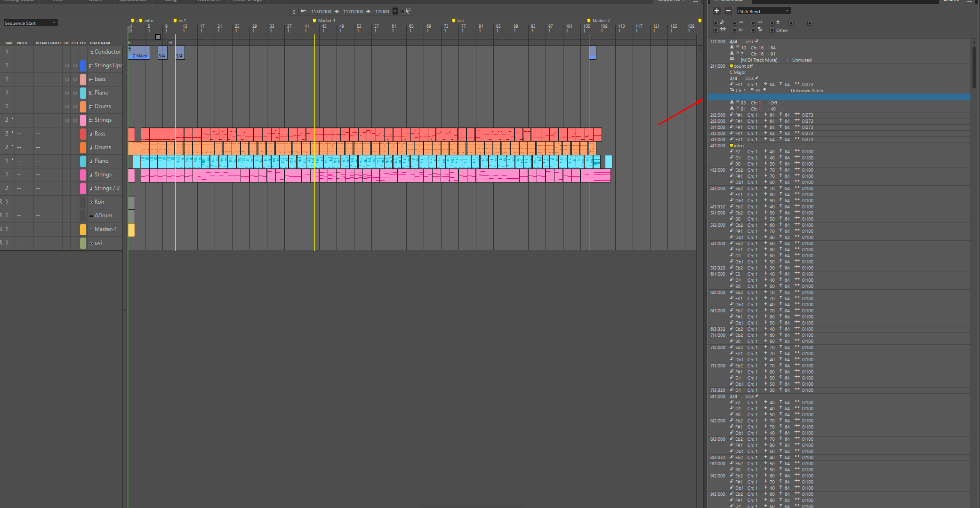Toggle second enable button on bass track
The image size is (980, 508).
75,79
